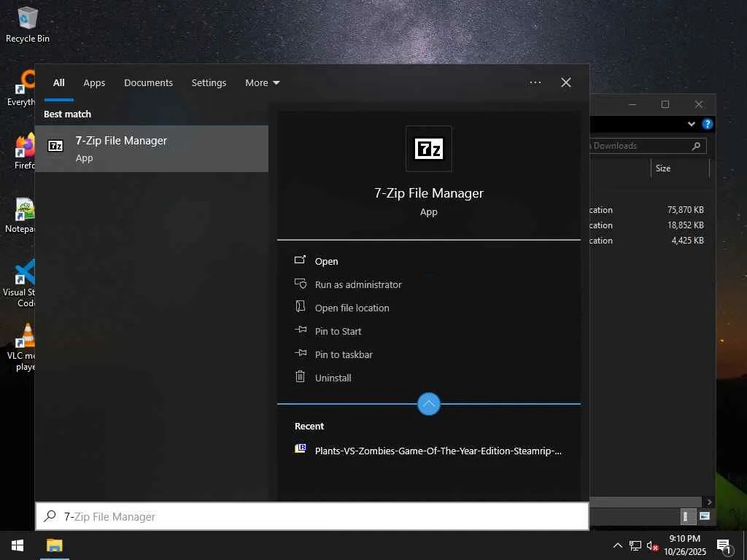Switch to the Documents search tab
747x560 pixels.
148,83
